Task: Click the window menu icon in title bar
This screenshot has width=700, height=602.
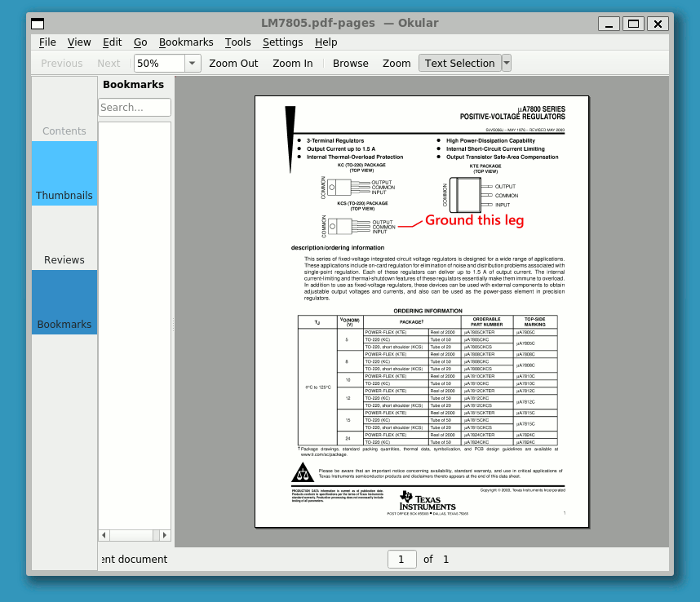Action: click(38, 24)
